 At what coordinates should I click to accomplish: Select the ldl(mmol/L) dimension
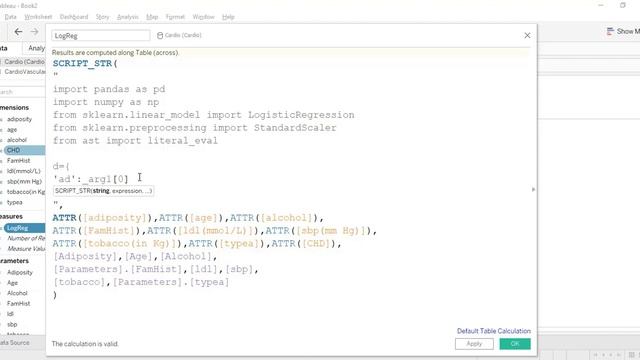pyautogui.click(x=24, y=171)
